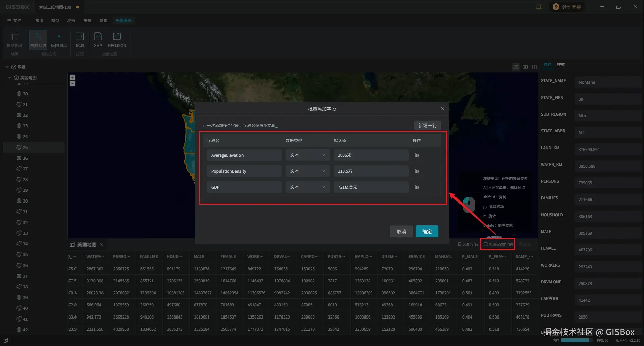Sort by the SERVICE column header

click(417, 256)
